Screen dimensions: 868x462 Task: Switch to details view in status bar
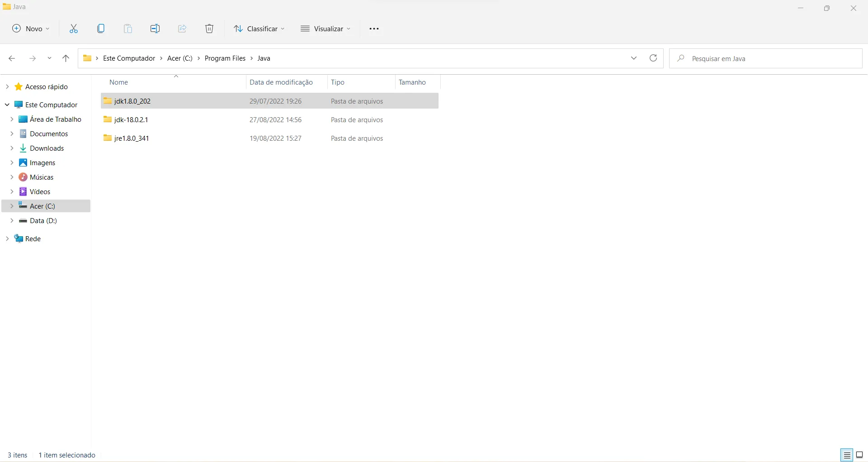click(x=846, y=455)
